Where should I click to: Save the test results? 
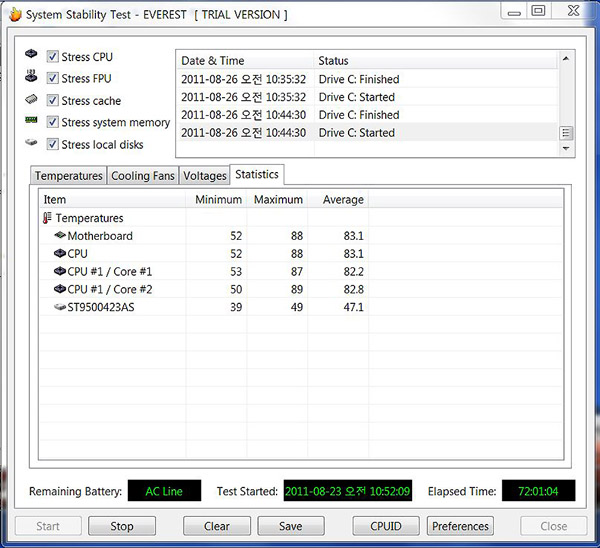click(291, 526)
